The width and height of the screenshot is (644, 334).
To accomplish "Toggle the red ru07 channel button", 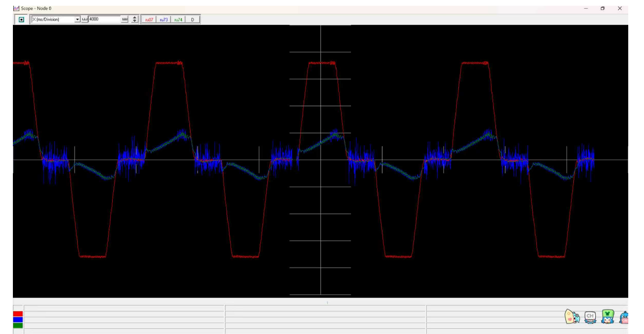I will coord(149,20).
